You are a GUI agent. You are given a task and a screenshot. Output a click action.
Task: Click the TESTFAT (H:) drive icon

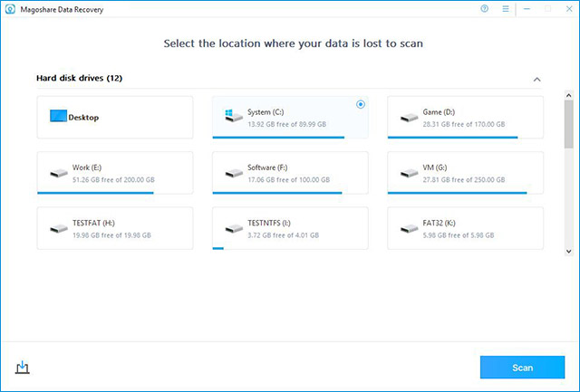point(59,229)
